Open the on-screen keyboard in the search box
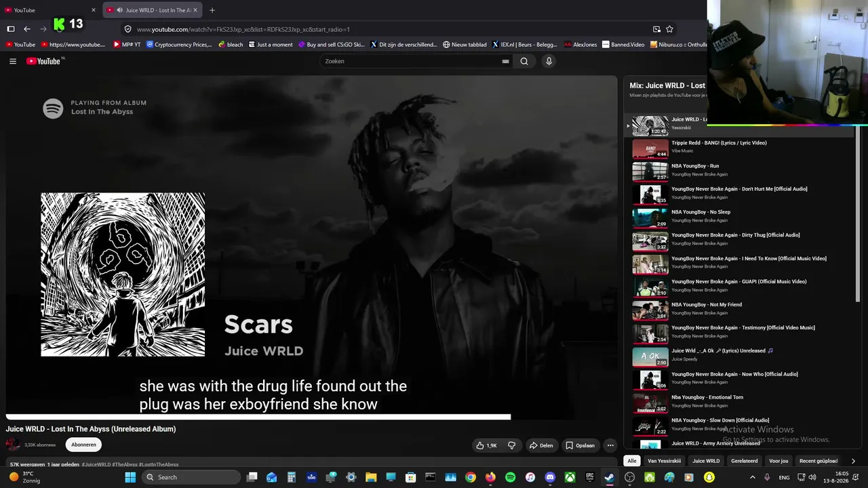Screen dimensions: 868x488 pos(505,61)
